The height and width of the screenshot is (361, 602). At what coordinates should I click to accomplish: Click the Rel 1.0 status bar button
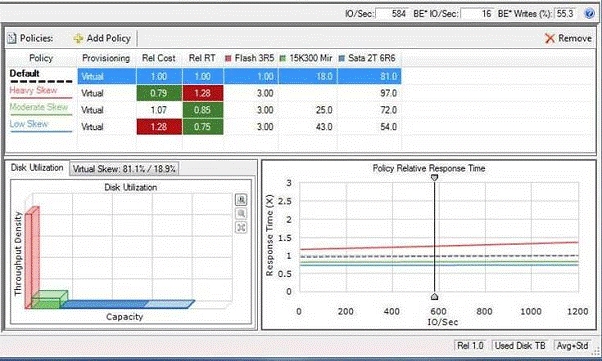click(x=470, y=346)
